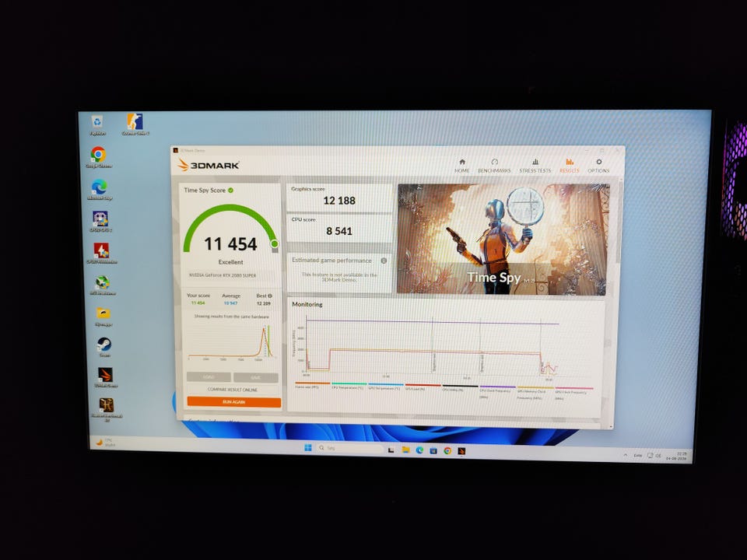Toggle the GPU Memory Clock Frequency legend item

tap(535, 394)
